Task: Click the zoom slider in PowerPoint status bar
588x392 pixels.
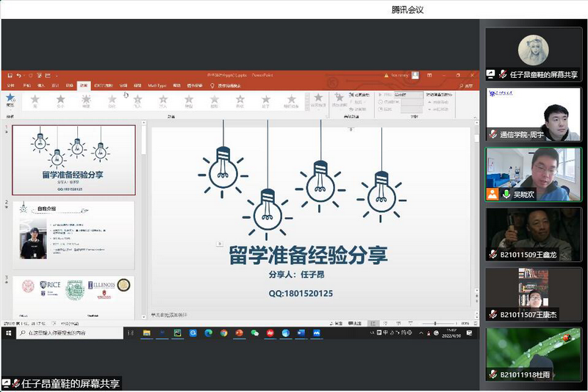Action: click(x=434, y=323)
